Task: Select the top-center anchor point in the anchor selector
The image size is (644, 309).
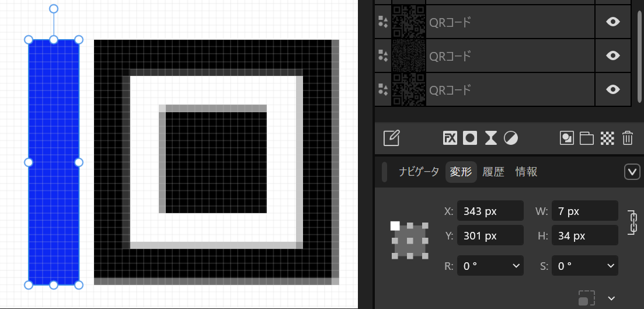Action: [410, 225]
